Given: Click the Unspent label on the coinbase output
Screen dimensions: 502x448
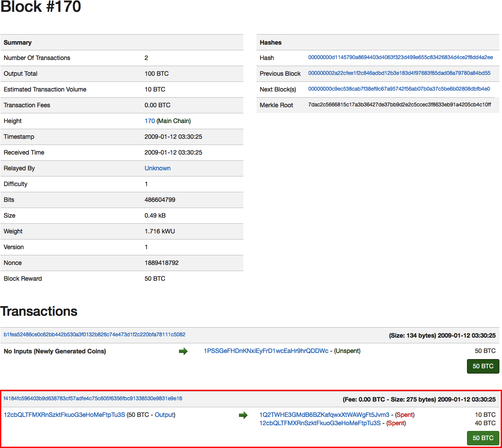Looking at the screenshot, I should 347,351.
